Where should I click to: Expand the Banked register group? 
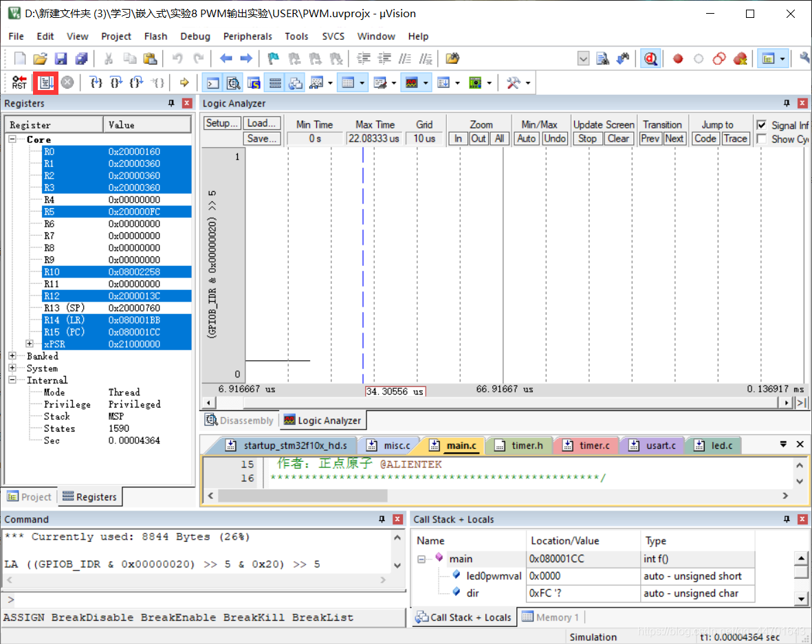(x=12, y=355)
